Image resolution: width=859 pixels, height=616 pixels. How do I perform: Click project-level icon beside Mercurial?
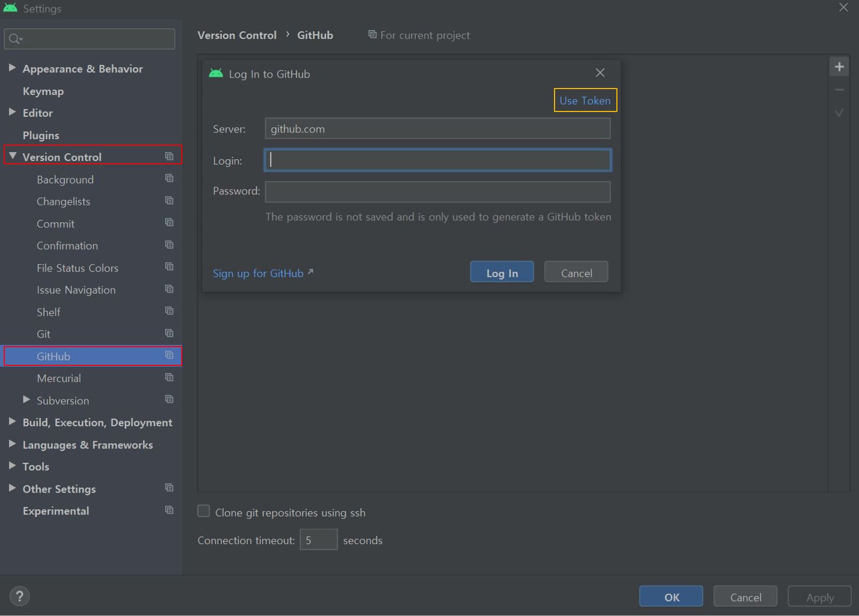point(169,378)
